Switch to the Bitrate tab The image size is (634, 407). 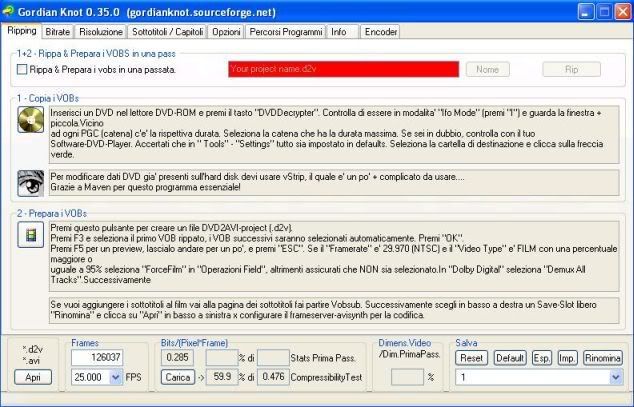[57, 32]
